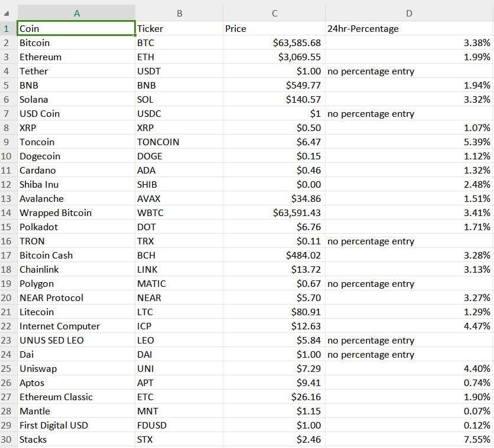
Task: Select the '5.39%' percentage cell
Action: pos(409,142)
